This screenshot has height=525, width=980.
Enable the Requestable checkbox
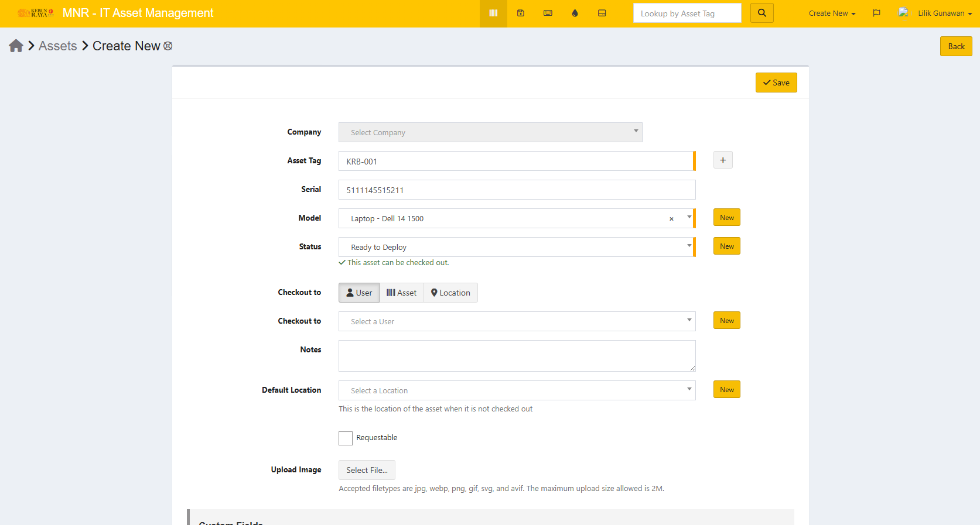click(x=346, y=438)
